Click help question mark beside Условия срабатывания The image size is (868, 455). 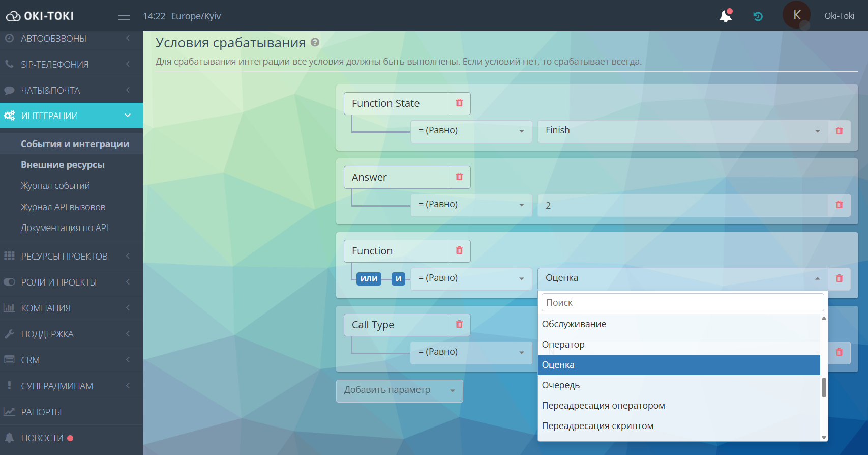315,43
